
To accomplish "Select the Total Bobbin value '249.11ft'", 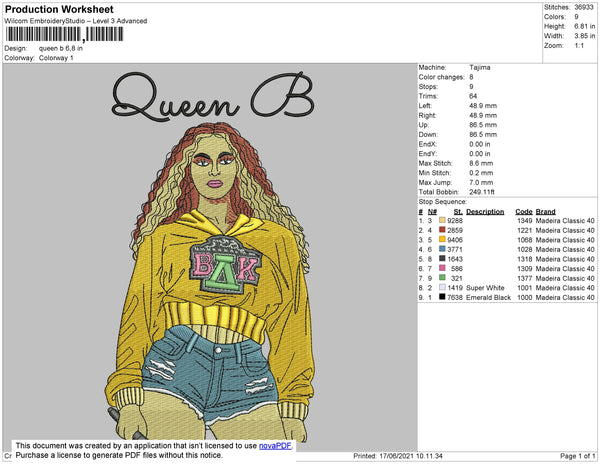I will (482, 192).
